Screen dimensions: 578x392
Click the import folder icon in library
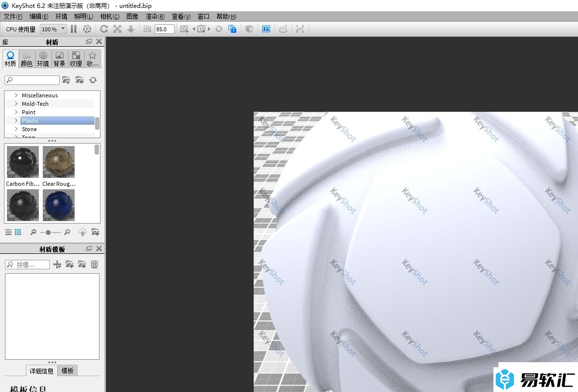point(80,80)
